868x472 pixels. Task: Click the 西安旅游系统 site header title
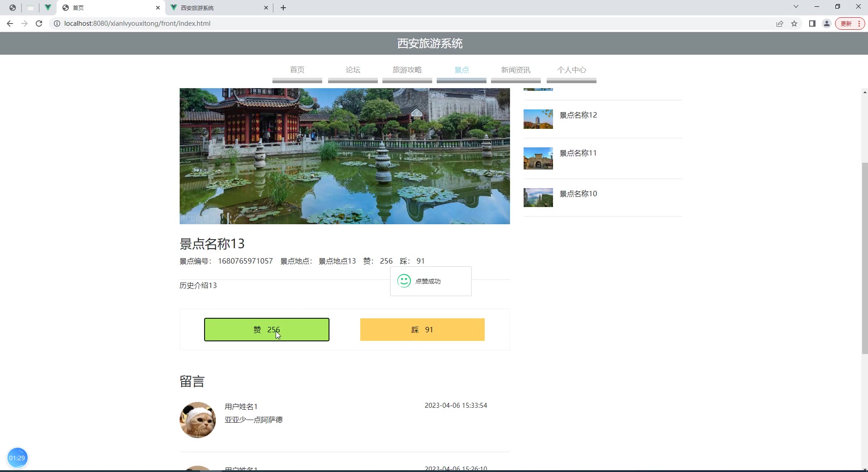pos(430,43)
